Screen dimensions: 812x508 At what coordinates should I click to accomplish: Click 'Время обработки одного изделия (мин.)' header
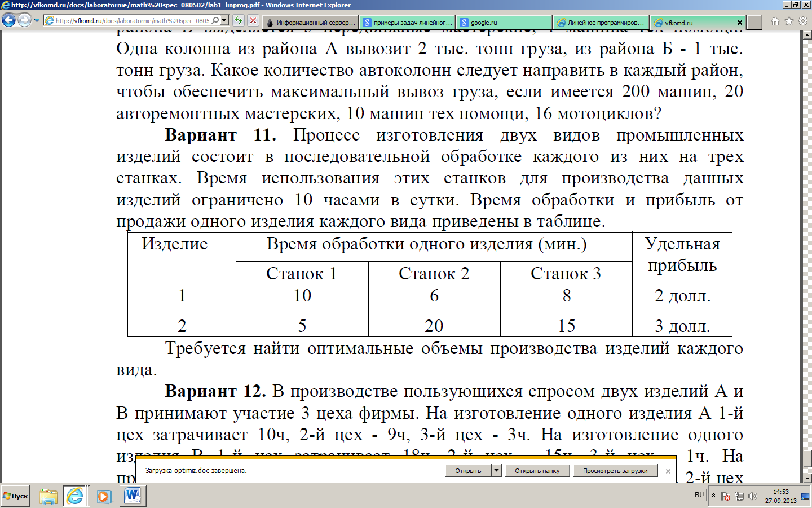click(x=426, y=244)
